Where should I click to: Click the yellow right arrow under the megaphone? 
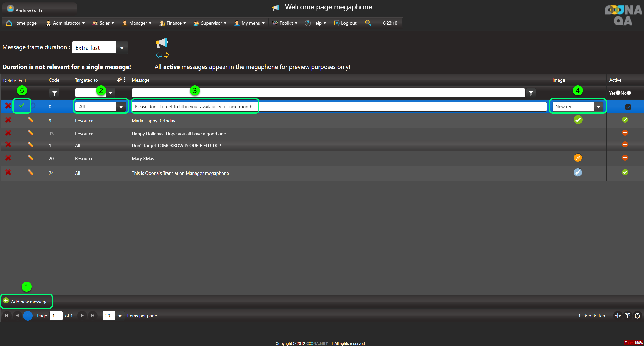pyautogui.click(x=167, y=55)
